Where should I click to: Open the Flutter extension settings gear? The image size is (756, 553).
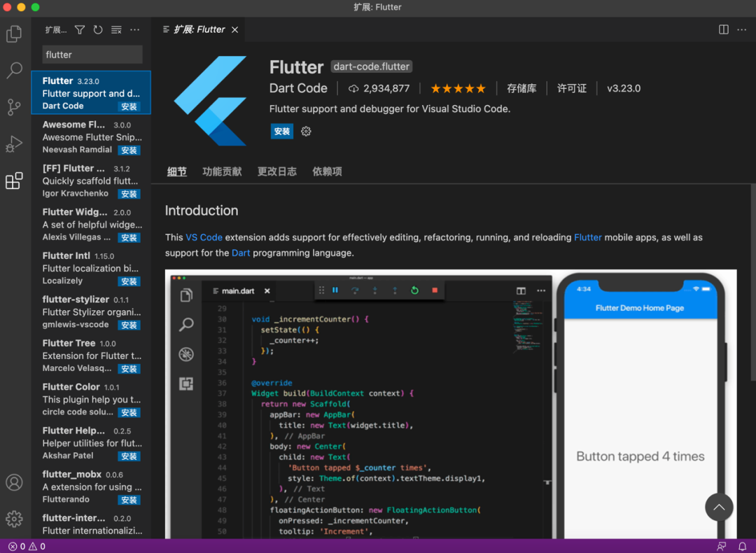click(306, 131)
